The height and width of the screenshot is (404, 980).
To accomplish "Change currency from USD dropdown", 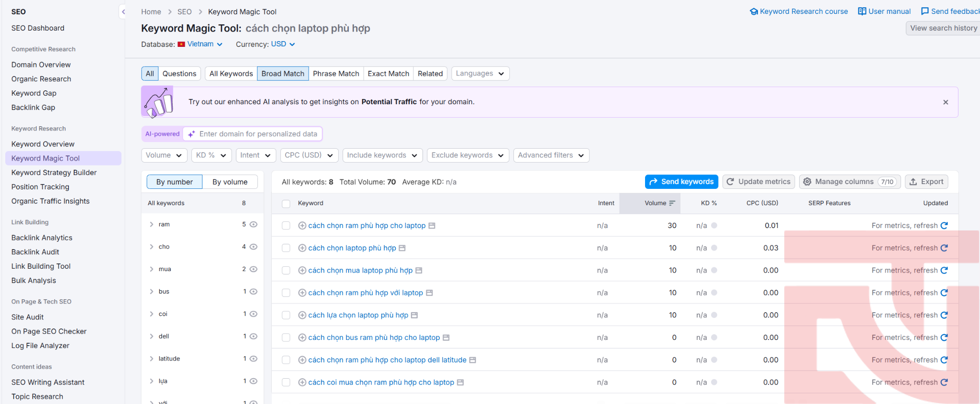I will (x=283, y=44).
